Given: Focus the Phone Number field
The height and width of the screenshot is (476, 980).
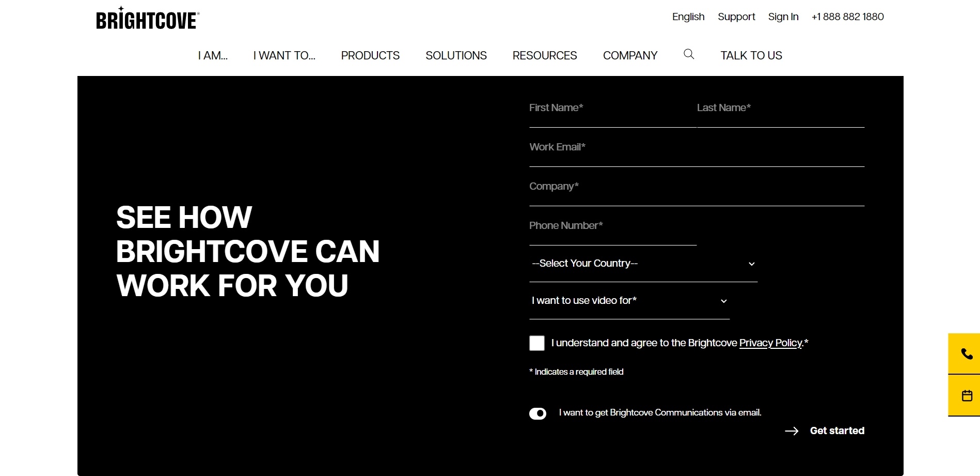Looking at the screenshot, I should pyautogui.click(x=613, y=226).
